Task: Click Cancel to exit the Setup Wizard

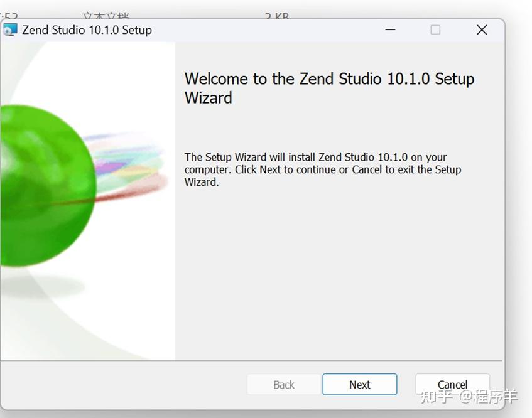Action: pos(452,384)
